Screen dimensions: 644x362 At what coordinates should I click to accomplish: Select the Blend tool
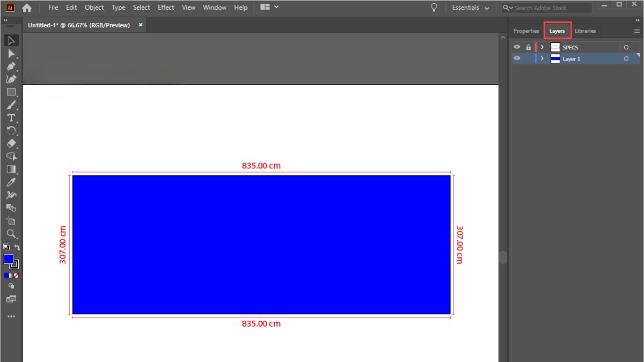click(x=11, y=208)
